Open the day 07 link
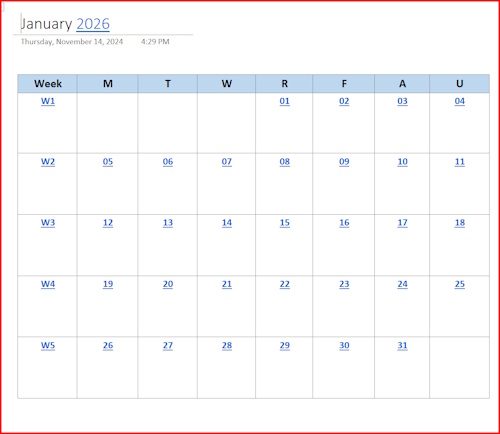Image resolution: width=500 pixels, height=434 pixels. coord(227,162)
